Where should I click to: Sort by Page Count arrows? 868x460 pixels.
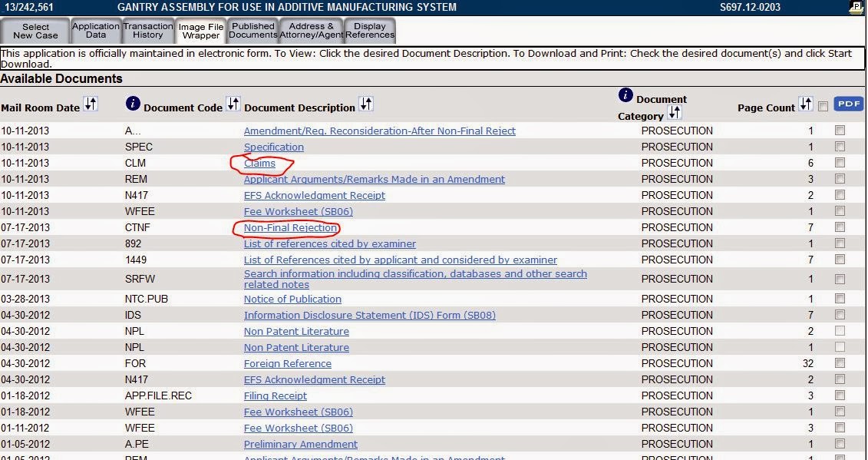click(x=805, y=104)
